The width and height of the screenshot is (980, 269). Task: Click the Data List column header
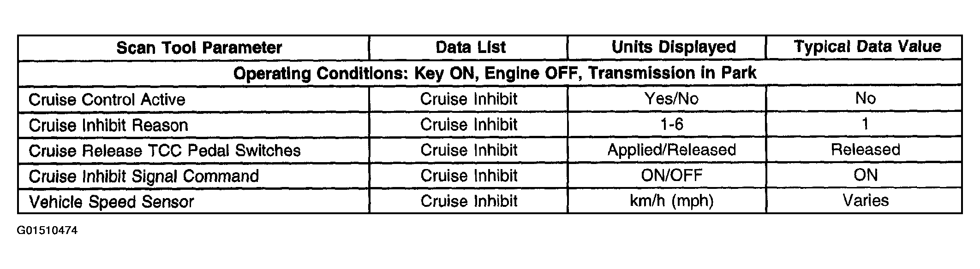470,47
